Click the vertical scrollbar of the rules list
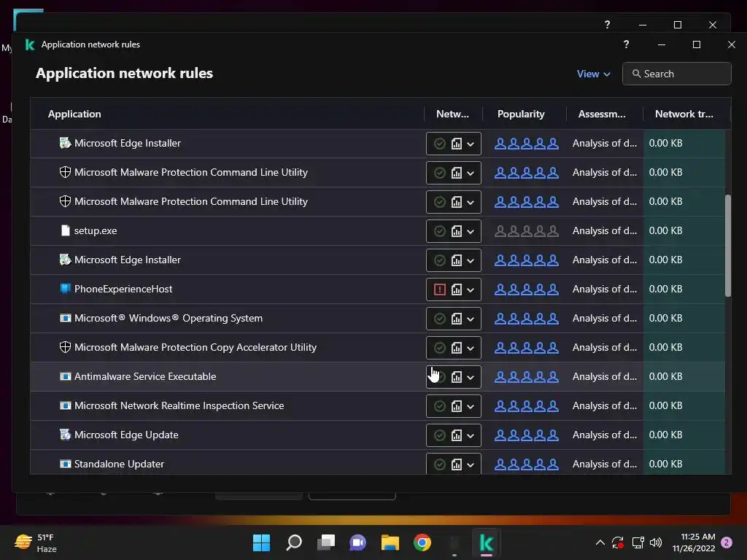Image resolution: width=747 pixels, height=560 pixels. (x=728, y=246)
